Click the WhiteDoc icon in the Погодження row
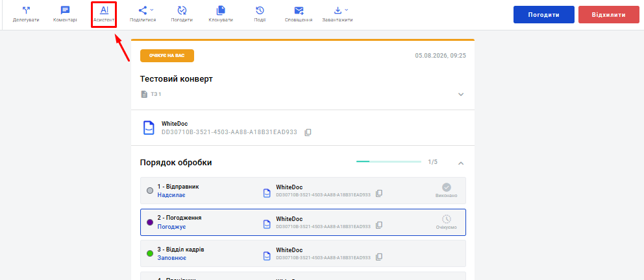 [267, 225]
